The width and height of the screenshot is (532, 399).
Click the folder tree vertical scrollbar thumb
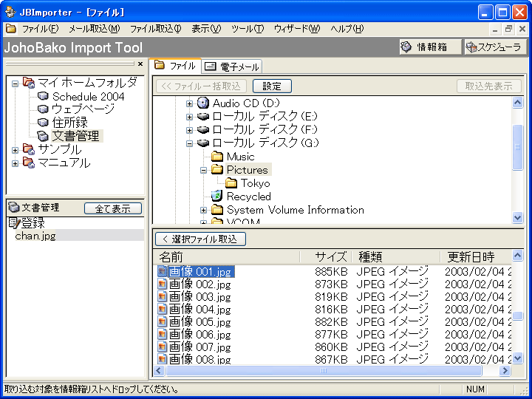(x=517, y=147)
